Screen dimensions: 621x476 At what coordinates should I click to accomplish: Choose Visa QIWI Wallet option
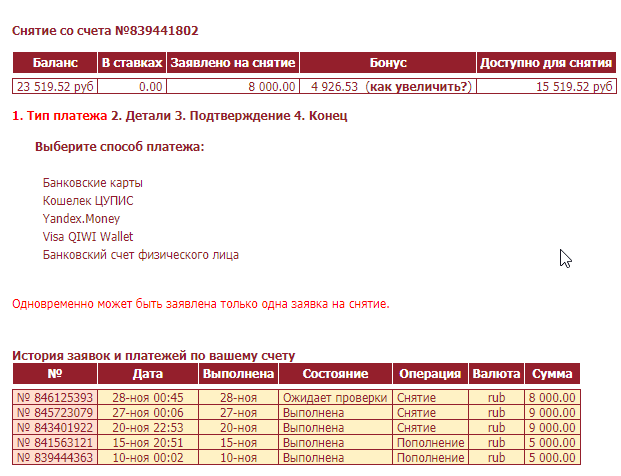(x=88, y=237)
